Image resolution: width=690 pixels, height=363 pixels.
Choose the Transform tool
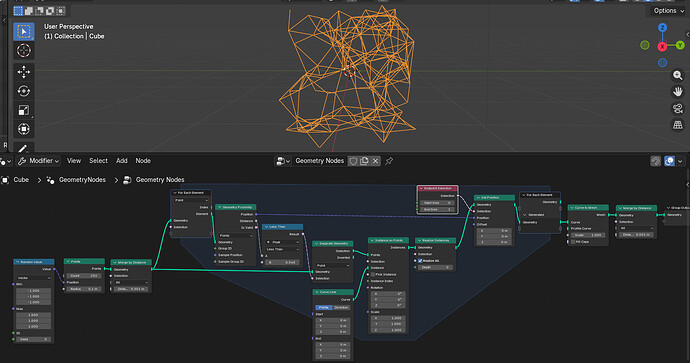(23, 129)
